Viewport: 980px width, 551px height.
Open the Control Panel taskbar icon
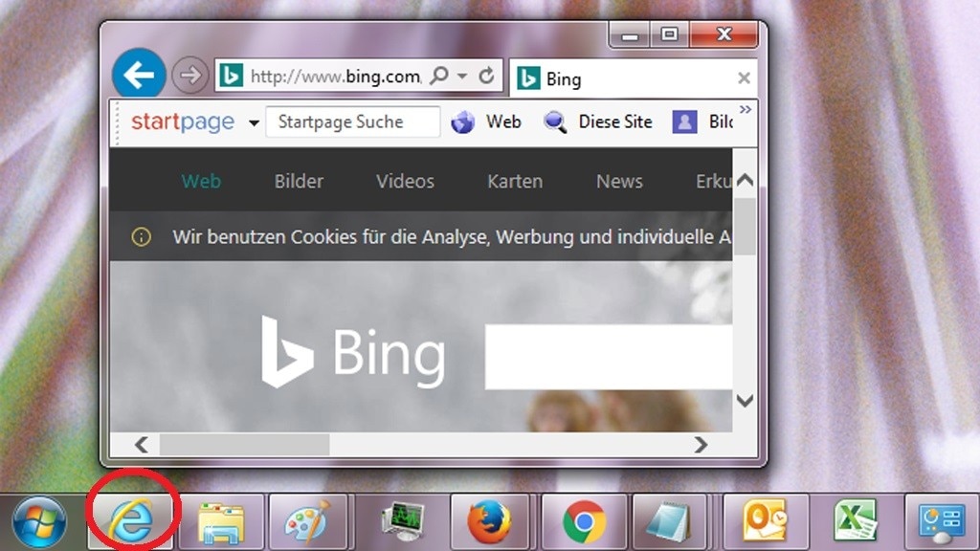click(x=942, y=523)
